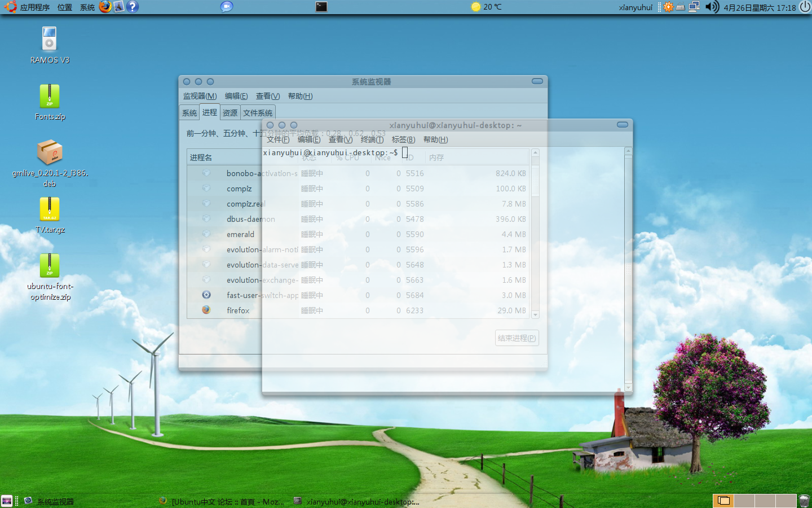
Task: Switch to the 资源 tab in System Monitor
Action: pyautogui.click(x=230, y=113)
